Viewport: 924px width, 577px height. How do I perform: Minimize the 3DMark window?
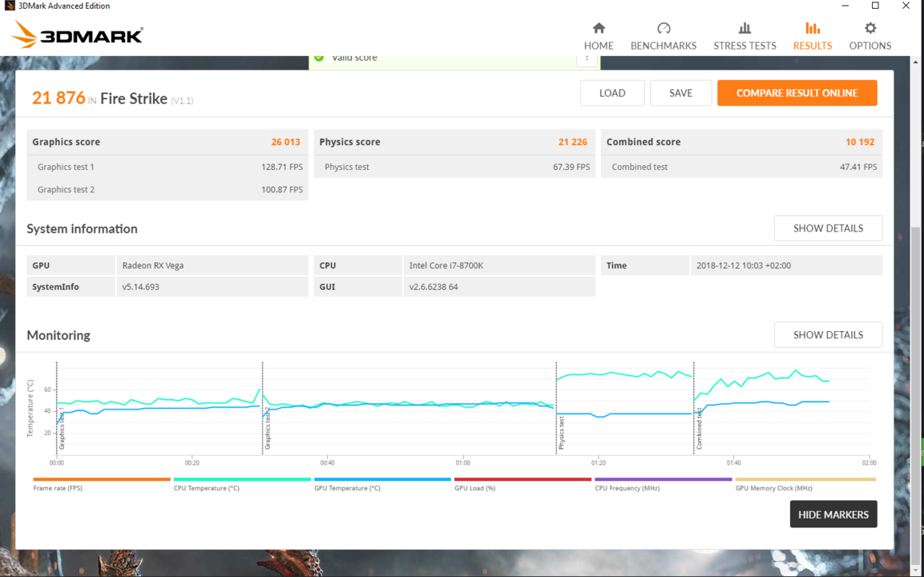click(845, 6)
